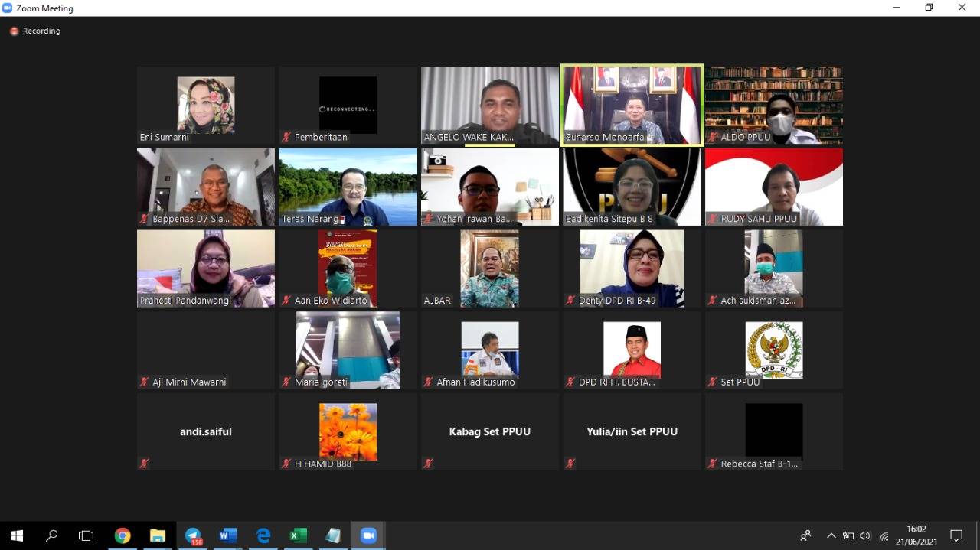Switch to Microsoft Word in the taskbar
The width and height of the screenshot is (980, 550).
click(x=227, y=535)
